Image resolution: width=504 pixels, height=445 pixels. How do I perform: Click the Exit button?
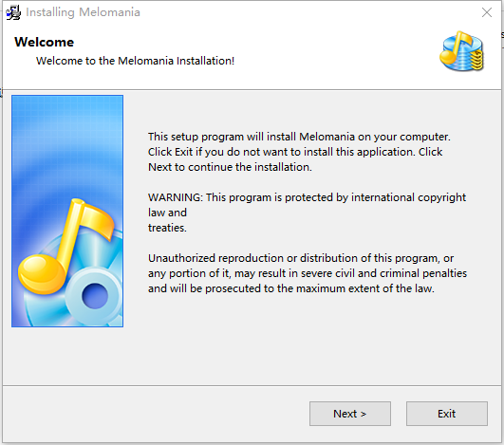point(447,414)
